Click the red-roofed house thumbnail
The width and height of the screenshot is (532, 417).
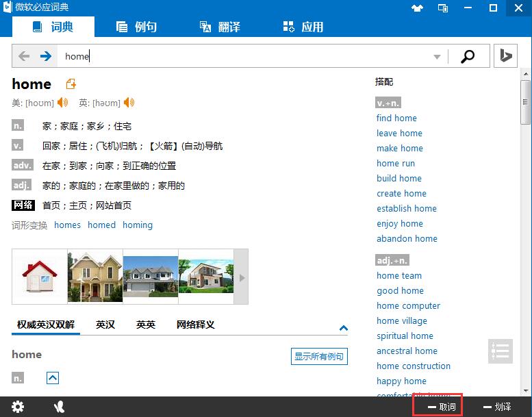(40, 276)
